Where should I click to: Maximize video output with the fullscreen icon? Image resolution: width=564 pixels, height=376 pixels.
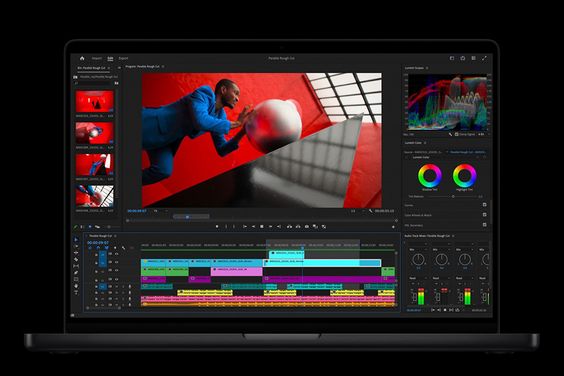485,58
